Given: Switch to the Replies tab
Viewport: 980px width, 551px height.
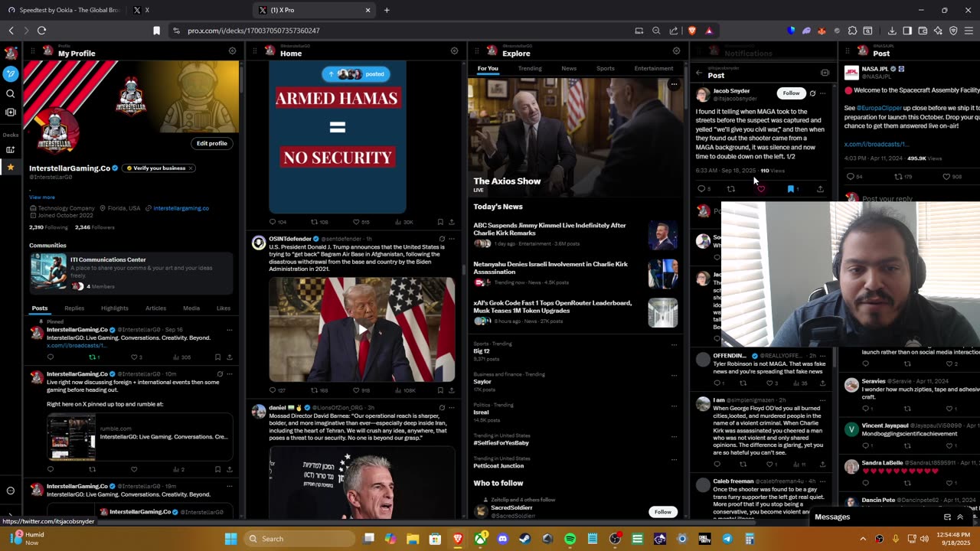Looking at the screenshot, I should tap(74, 308).
